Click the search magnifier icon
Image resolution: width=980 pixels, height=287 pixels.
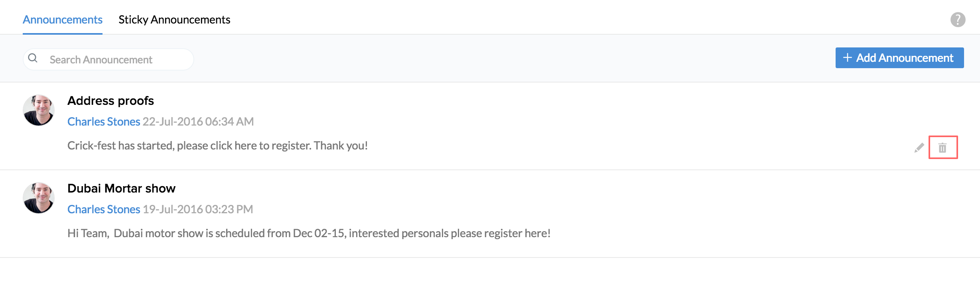pyautogui.click(x=33, y=58)
